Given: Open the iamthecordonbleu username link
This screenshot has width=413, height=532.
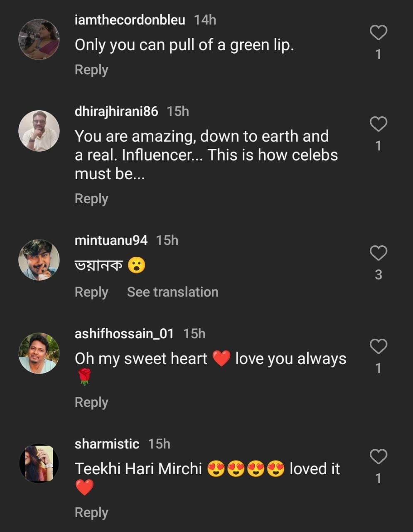Looking at the screenshot, I should (x=130, y=20).
